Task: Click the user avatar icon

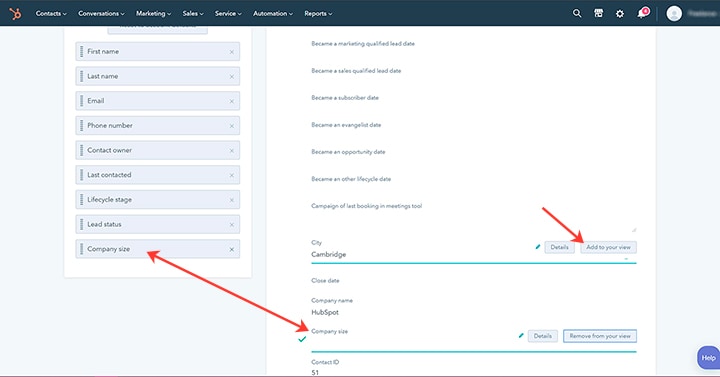Action: 674,14
